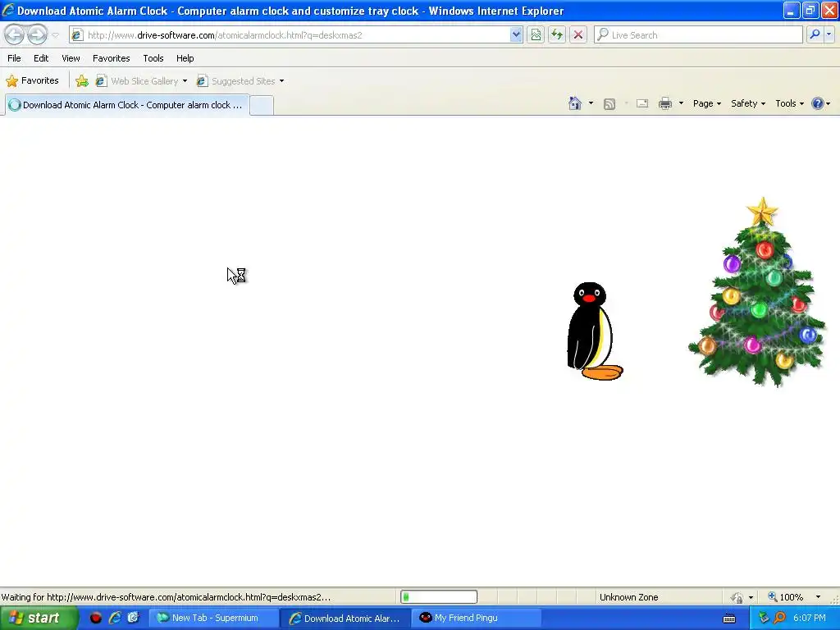840x630 pixels.
Task: Open the Tools menu in menu bar
Action: [153, 58]
